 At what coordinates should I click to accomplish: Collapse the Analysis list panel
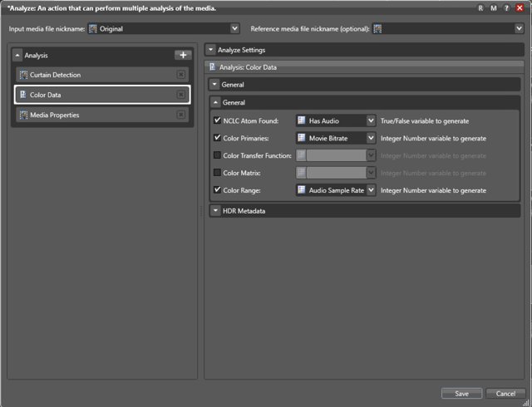coord(17,55)
